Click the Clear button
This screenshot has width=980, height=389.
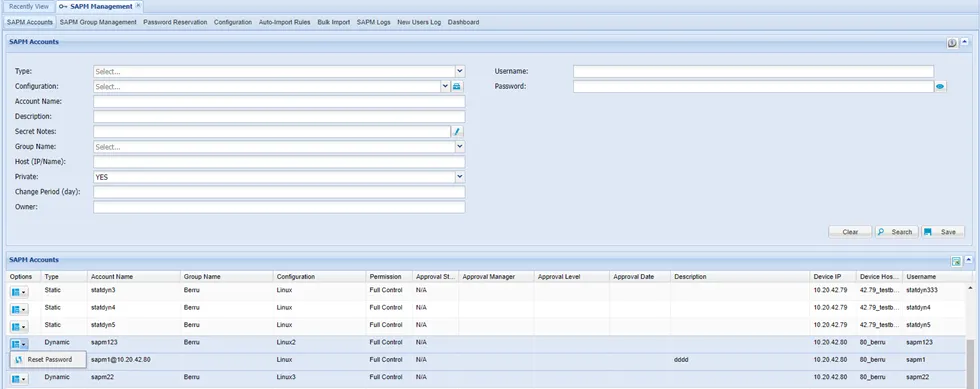coord(850,232)
